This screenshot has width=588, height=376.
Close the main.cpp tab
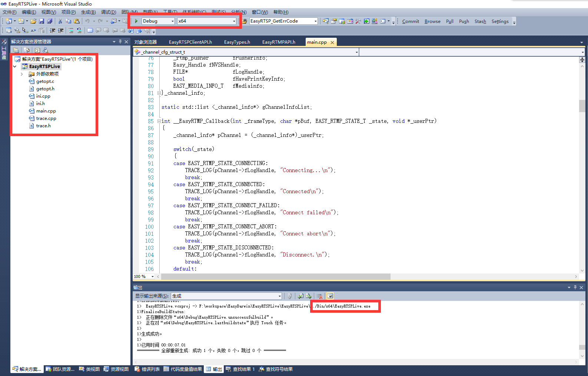pyautogui.click(x=332, y=43)
